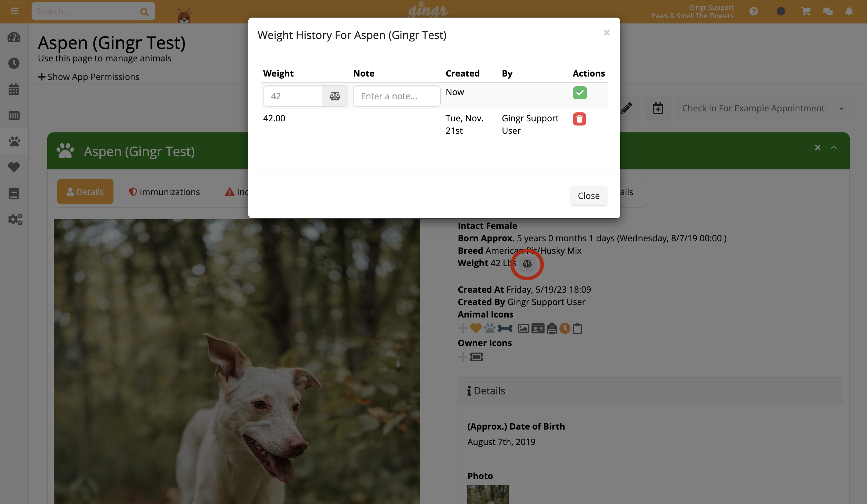
Task: Open the help question mark icon
Action: coord(754,11)
